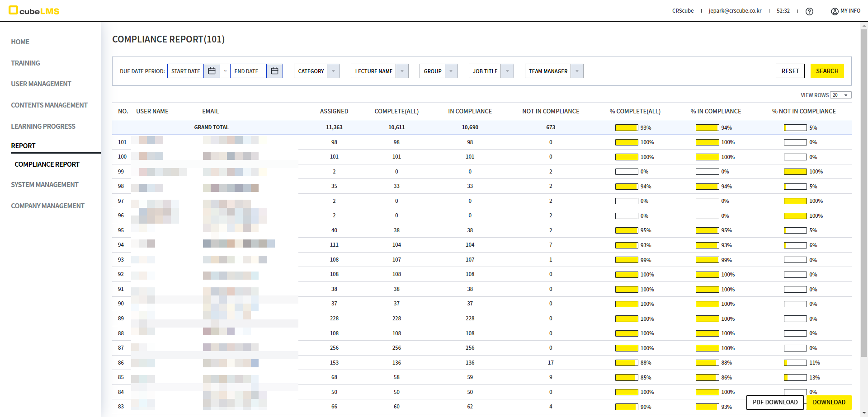The height and width of the screenshot is (417, 868).
Task: Go to Home in sidebar
Action: 20,42
